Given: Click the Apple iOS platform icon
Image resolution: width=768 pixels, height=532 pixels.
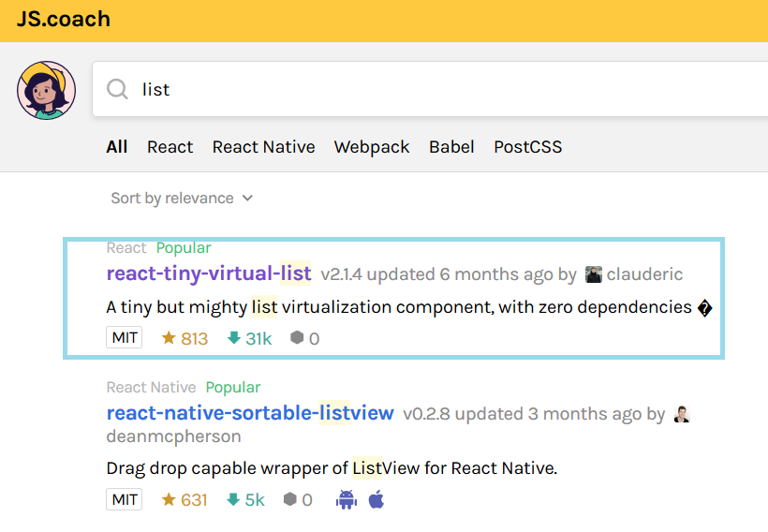Looking at the screenshot, I should 377,499.
